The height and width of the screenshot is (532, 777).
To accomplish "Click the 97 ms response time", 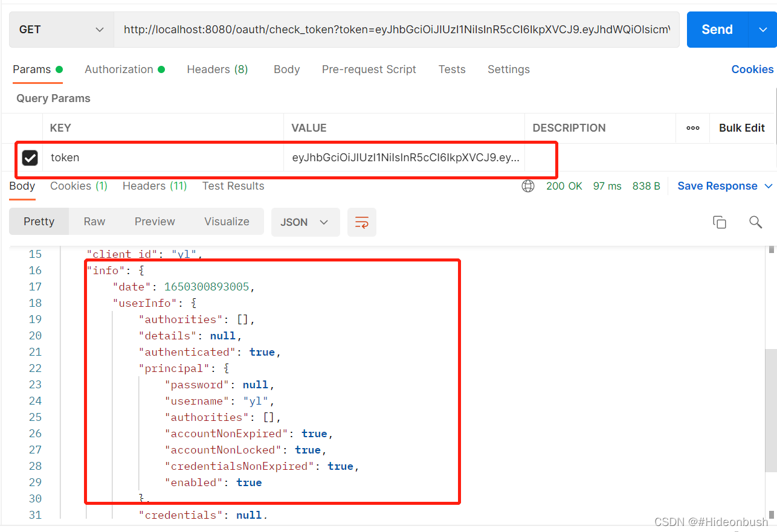I will (x=607, y=186).
